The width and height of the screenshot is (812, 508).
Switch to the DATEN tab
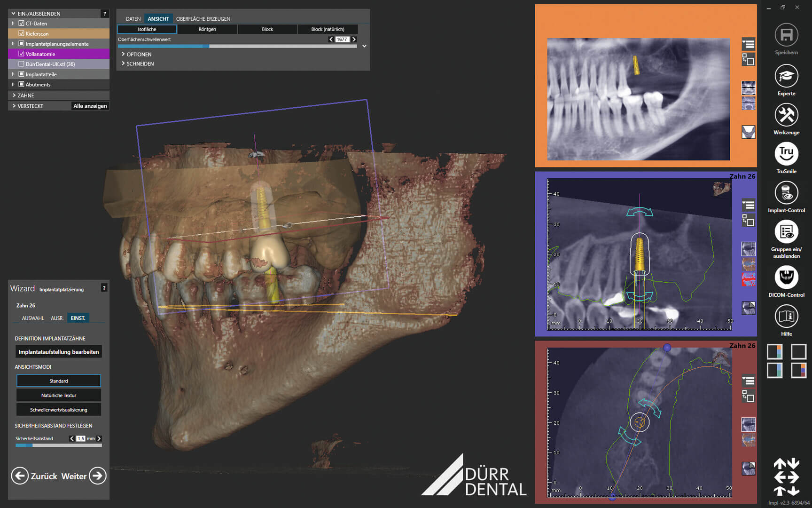(133, 19)
